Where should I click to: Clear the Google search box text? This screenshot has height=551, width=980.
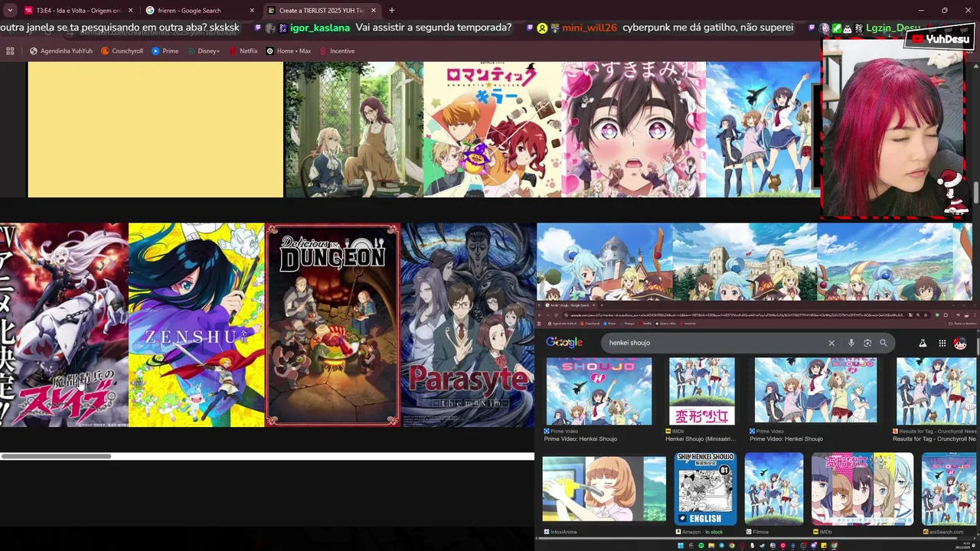[831, 343]
